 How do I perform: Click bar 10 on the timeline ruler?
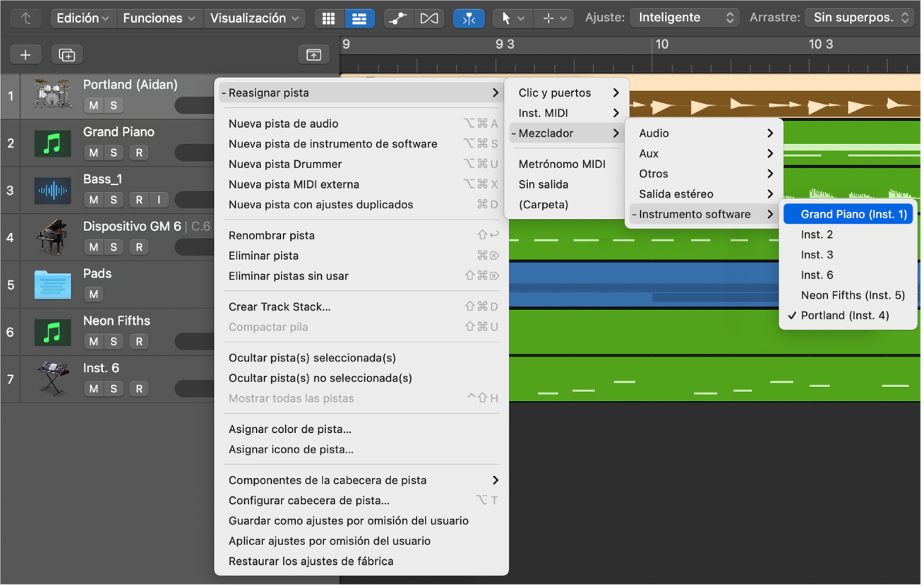coord(661,44)
